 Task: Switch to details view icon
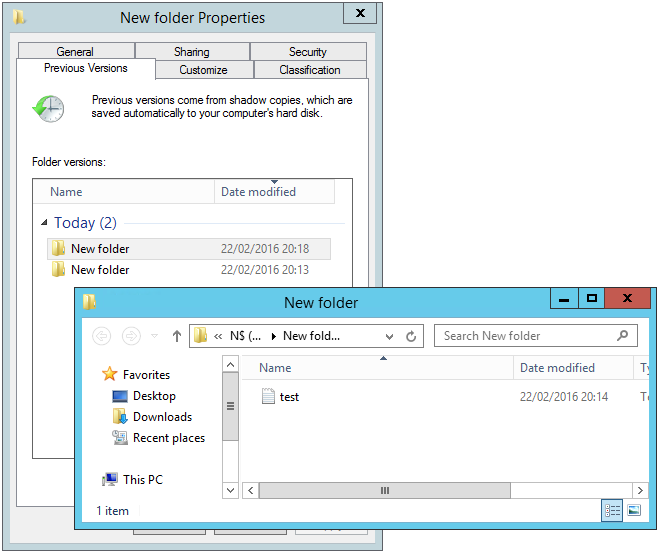612,510
